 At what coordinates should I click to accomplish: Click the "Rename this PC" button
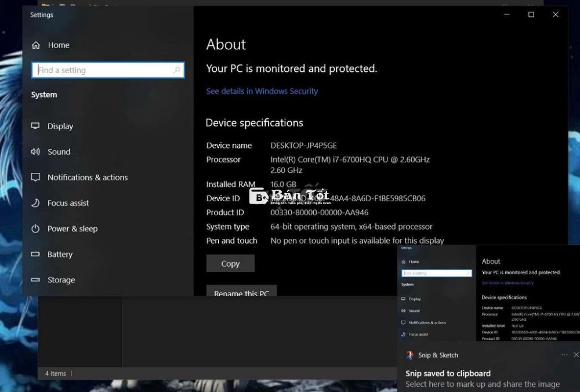[241, 291]
